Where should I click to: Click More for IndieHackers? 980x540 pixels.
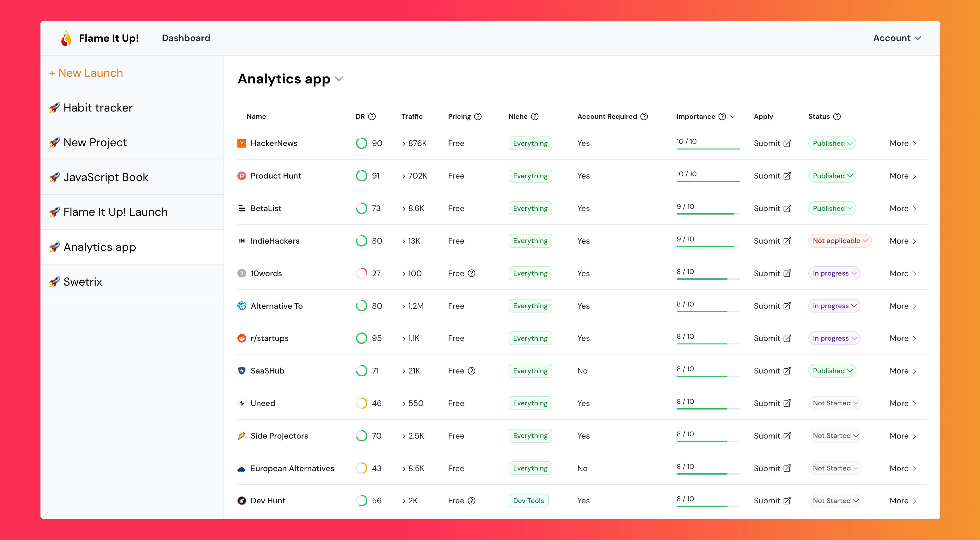click(903, 241)
